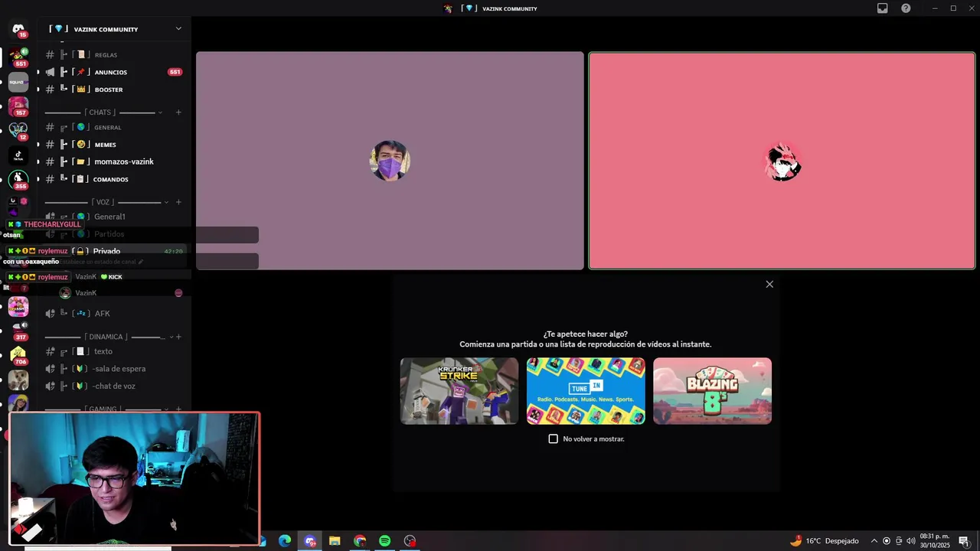This screenshot has width=980, height=551.
Task: Join the '-chat de voz' voice channel
Action: point(113,386)
